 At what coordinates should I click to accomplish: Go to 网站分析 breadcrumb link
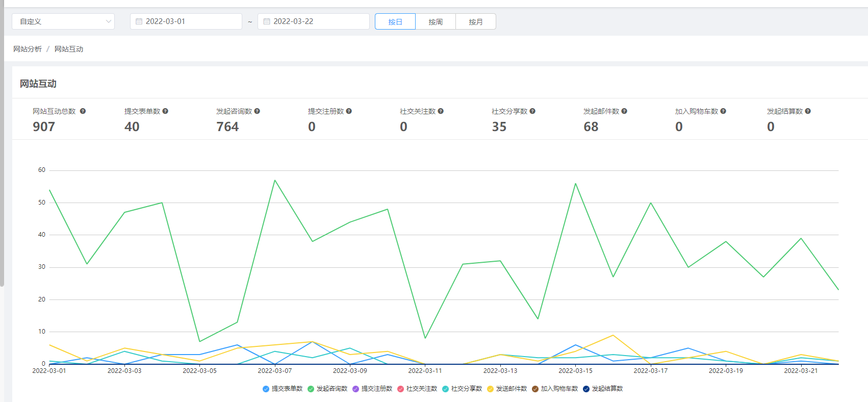click(x=28, y=49)
